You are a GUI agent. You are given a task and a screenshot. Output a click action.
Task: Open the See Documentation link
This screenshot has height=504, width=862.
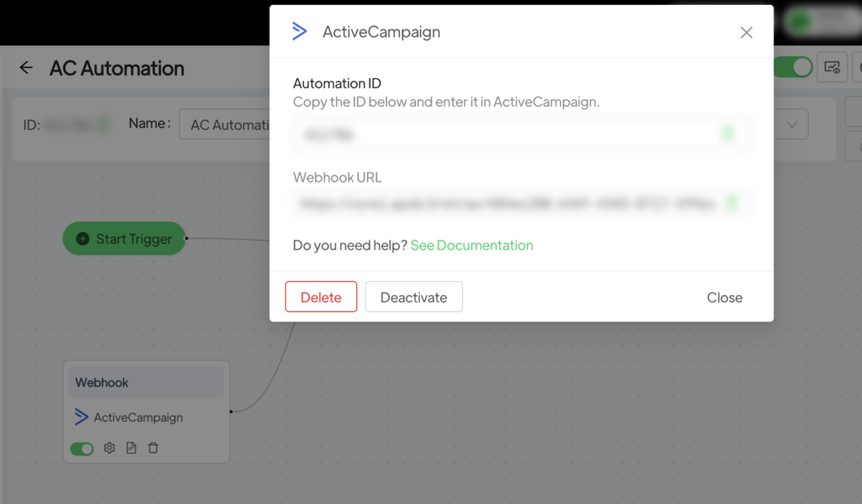[471, 246]
